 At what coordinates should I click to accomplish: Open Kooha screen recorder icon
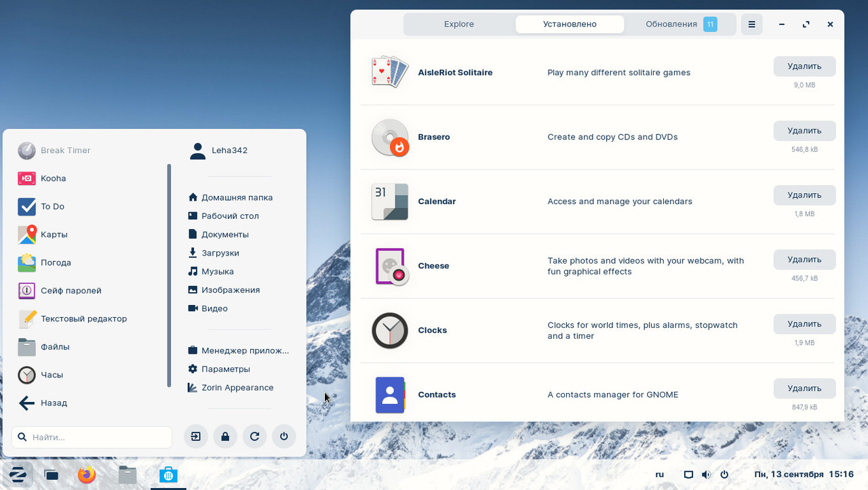click(x=26, y=178)
